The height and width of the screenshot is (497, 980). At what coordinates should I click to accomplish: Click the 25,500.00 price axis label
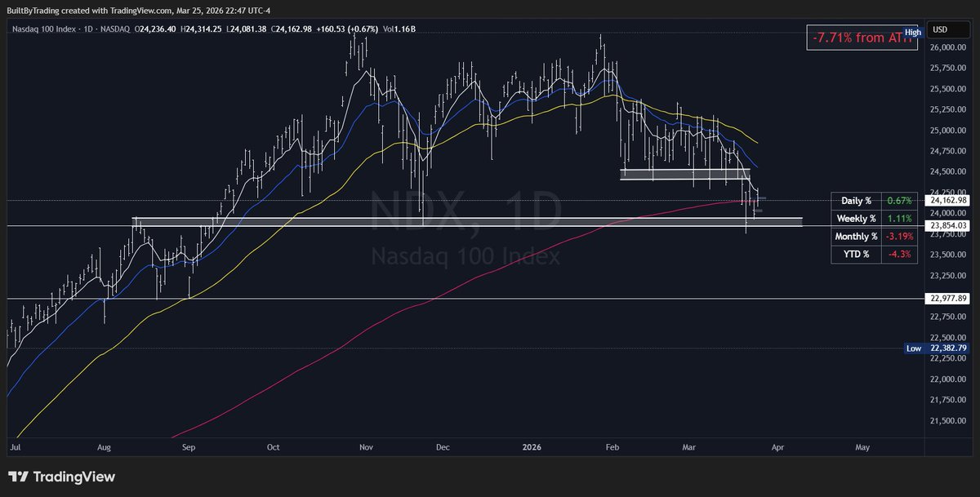coord(948,89)
